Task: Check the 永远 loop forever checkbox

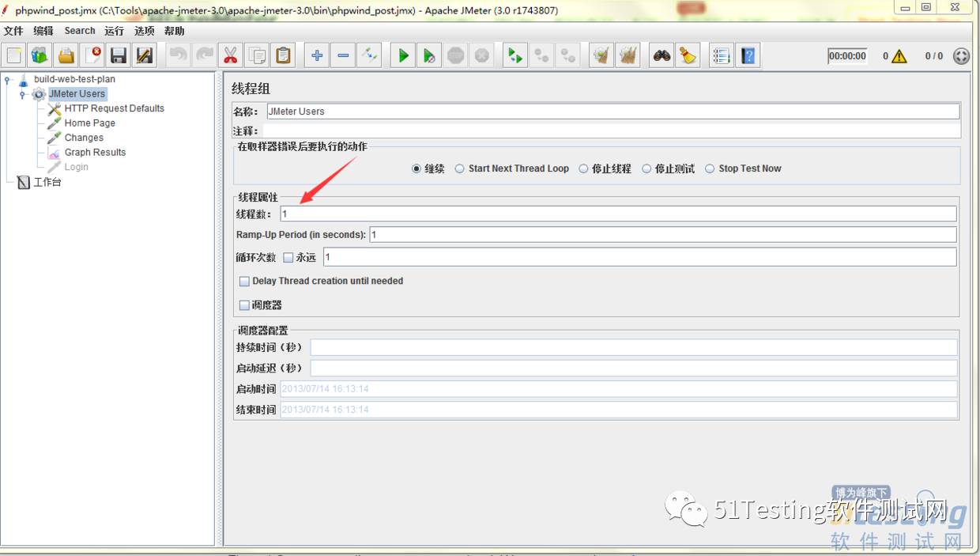Action: 288,257
